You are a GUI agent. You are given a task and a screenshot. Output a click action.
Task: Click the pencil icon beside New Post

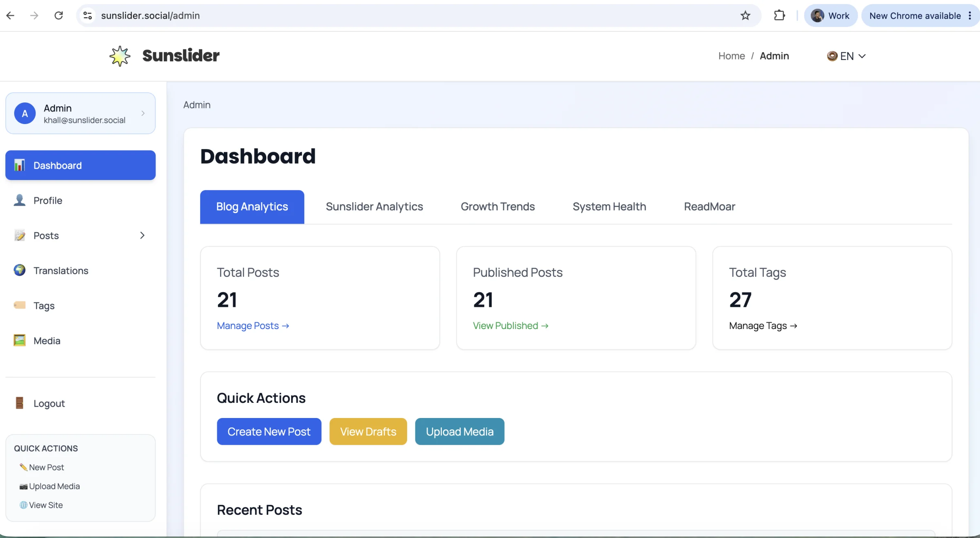(x=24, y=467)
